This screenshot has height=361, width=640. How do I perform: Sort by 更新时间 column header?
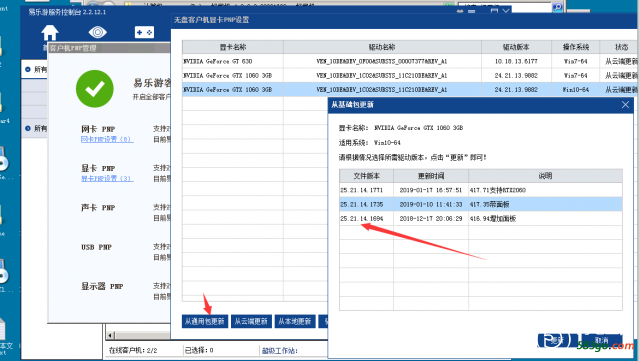click(431, 176)
